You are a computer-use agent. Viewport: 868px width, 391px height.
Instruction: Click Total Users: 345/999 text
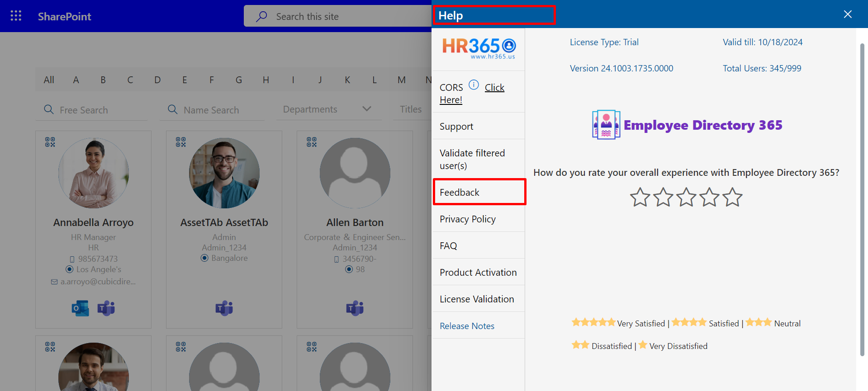(x=762, y=68)
